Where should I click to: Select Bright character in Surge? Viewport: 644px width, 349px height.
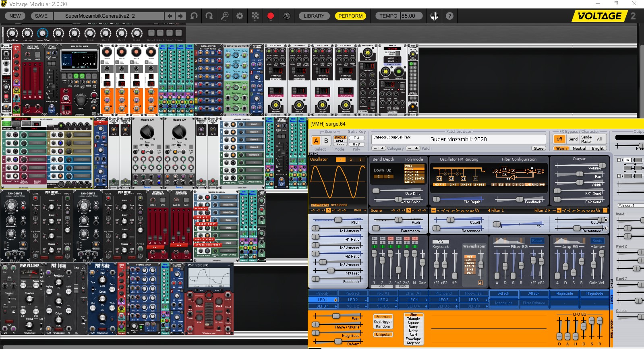(598, 148)
